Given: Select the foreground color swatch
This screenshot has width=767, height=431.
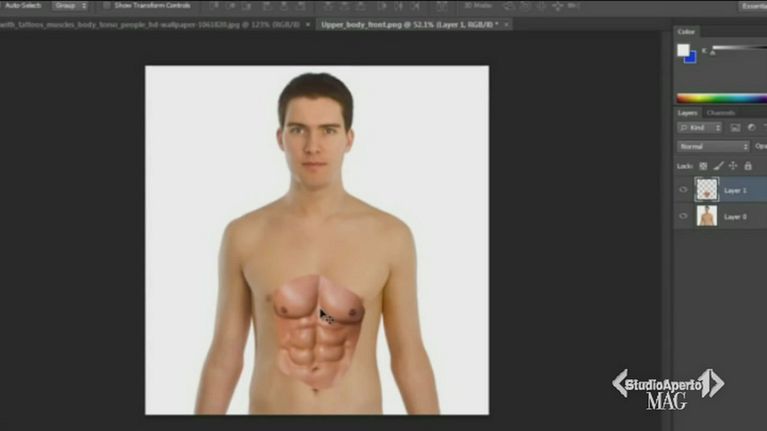Looking at the screenshot, I should (x=684, y=50).
